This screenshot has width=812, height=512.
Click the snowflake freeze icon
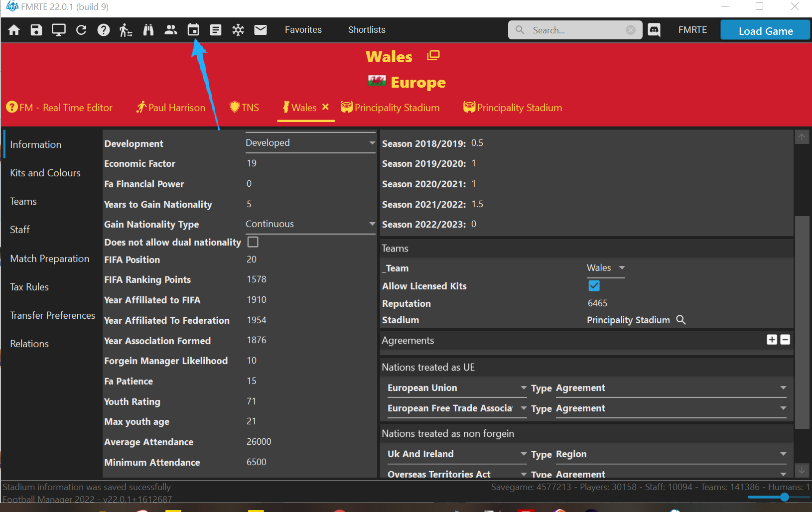tap(238, 30)
